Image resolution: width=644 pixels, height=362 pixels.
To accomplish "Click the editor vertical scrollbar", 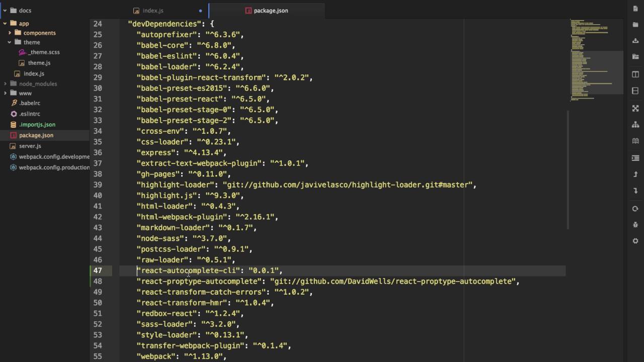I will point(568,170).
